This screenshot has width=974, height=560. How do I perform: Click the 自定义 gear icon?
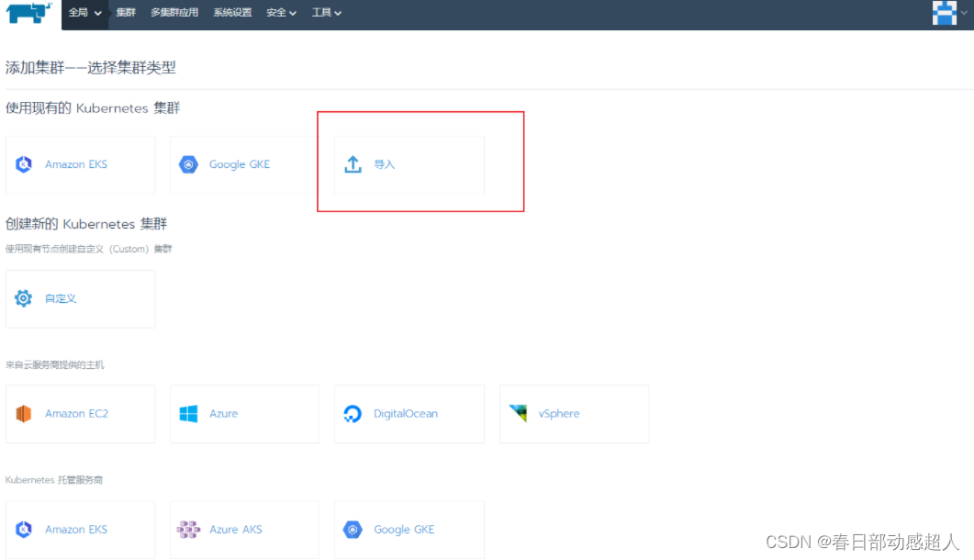[24, 298]
